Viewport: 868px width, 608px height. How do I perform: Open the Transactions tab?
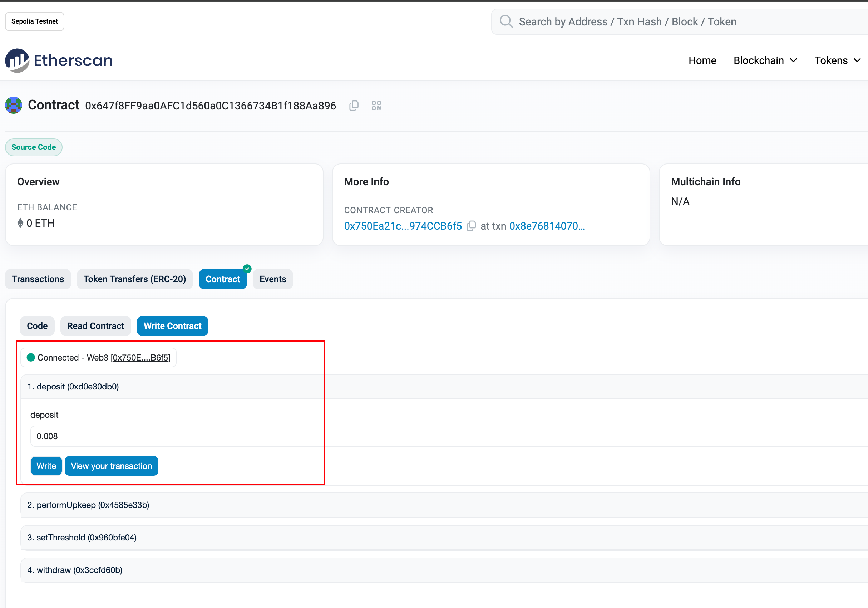[x=38, y=279]
